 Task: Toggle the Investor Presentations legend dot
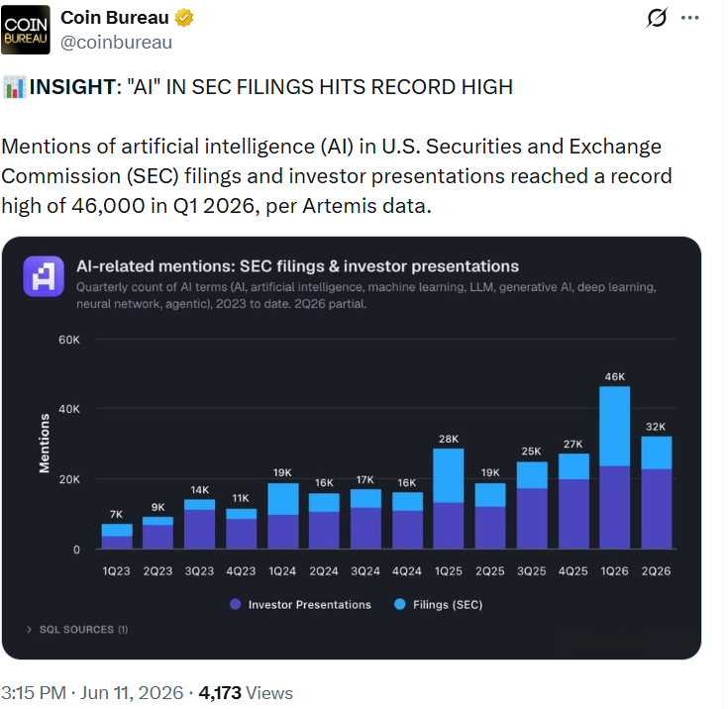click(x=236, y=604)
